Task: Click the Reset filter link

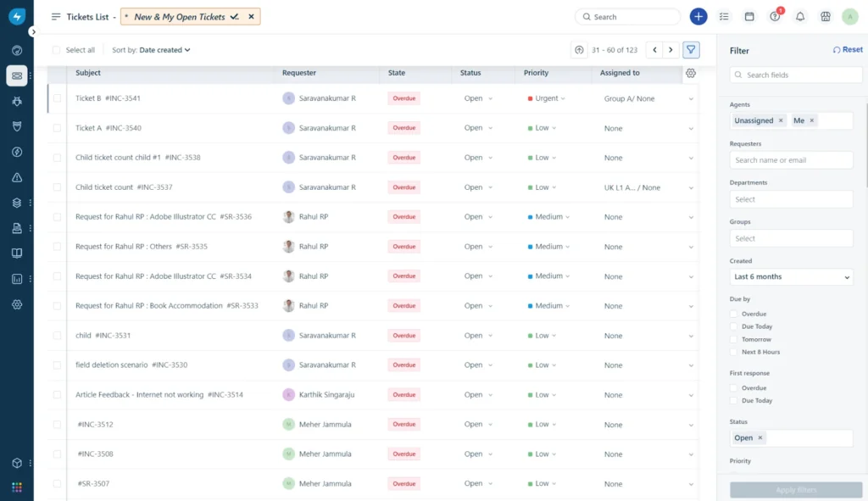Action: click(848, 50)
